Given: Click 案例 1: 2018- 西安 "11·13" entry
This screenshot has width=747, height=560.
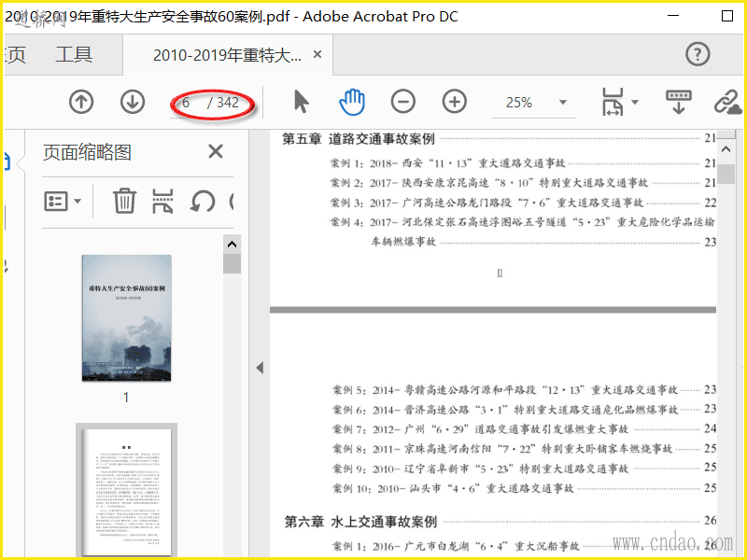Looking at the screenshot, I should pyautogui.click(x=448, y=163).
